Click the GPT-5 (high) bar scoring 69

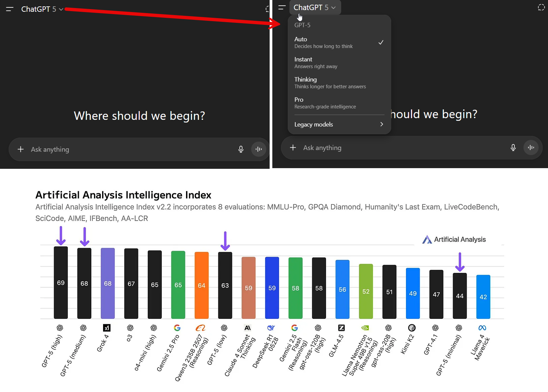[x=61, y=283]
